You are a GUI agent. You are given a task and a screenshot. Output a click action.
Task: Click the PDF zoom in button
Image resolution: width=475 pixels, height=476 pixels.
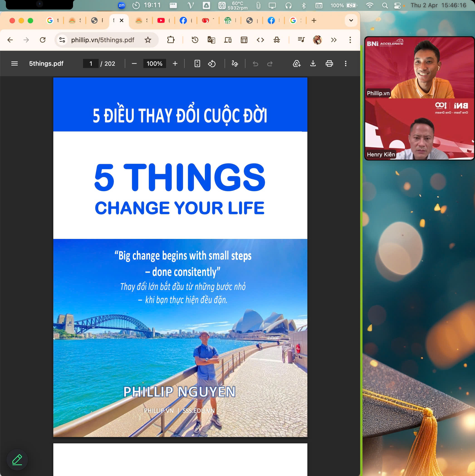[x=175, y=63]
